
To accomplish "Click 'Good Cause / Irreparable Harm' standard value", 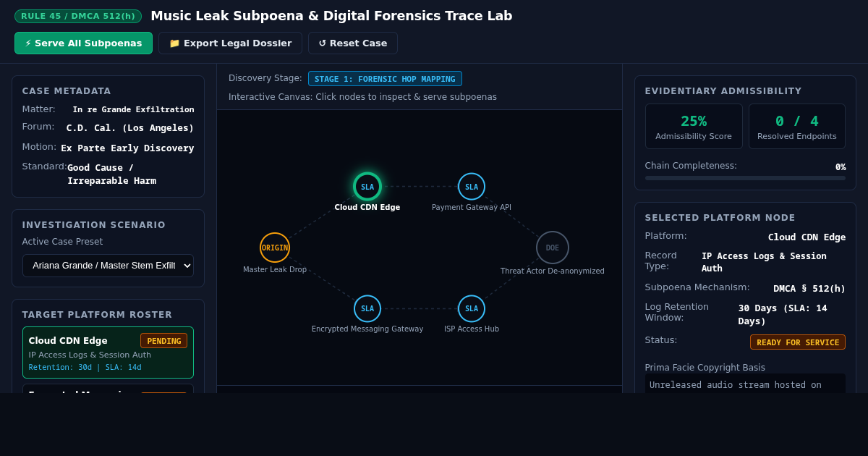I will coord(111,174).
